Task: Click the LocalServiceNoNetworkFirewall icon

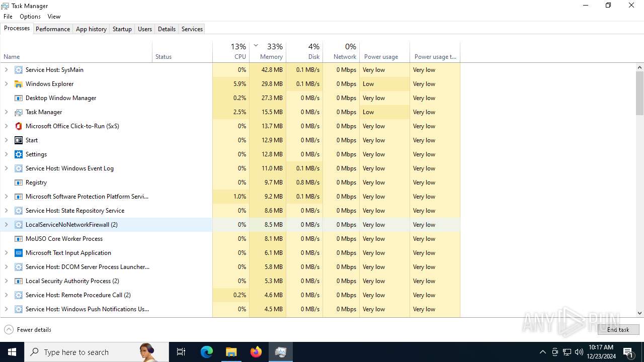Action: click(19, 225)
